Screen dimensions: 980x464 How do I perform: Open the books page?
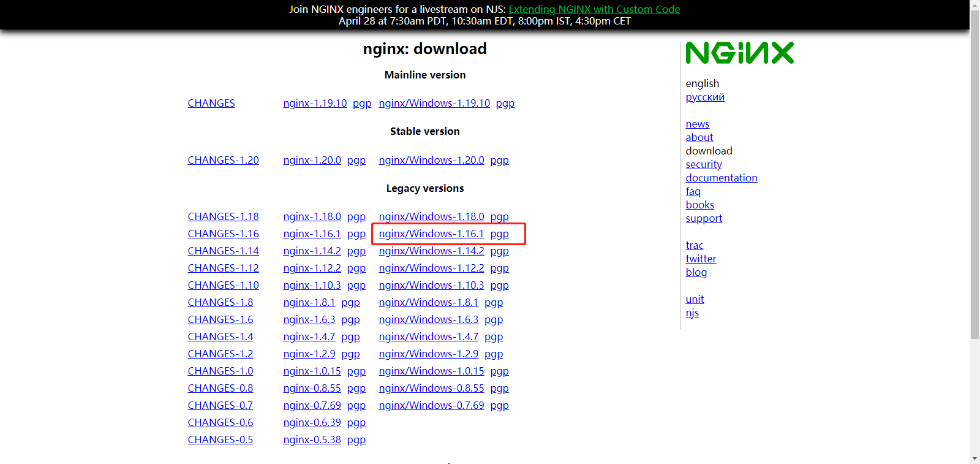pyautogui.click(x=700, y=205)
